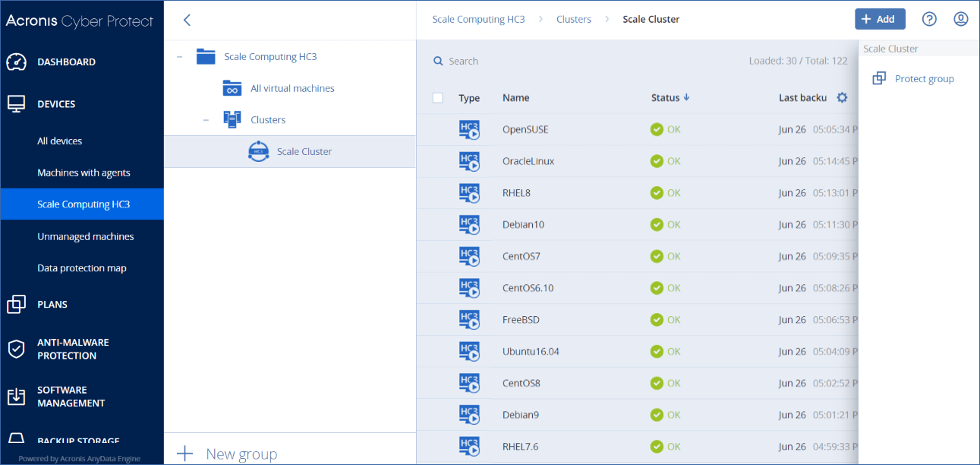
Task: Collapse the Clusters tree node
Action: point(206,120)
